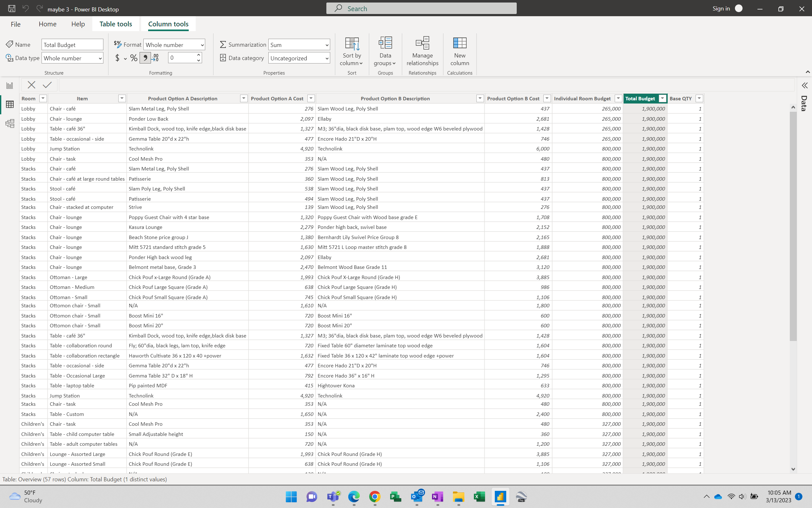
Task: Collapse the ribbon with caret
Action: (808, 72)
